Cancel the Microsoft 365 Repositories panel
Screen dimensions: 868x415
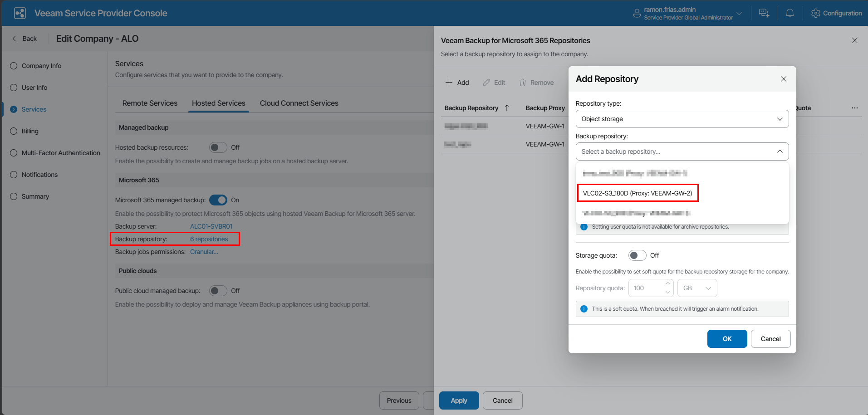coord(502,400)
